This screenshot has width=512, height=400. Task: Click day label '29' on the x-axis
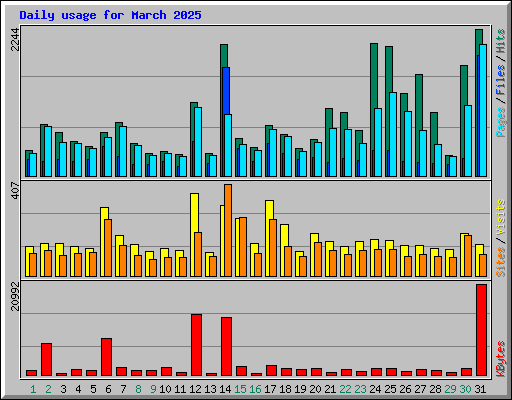pyautogui.click(x=450, y=389)
